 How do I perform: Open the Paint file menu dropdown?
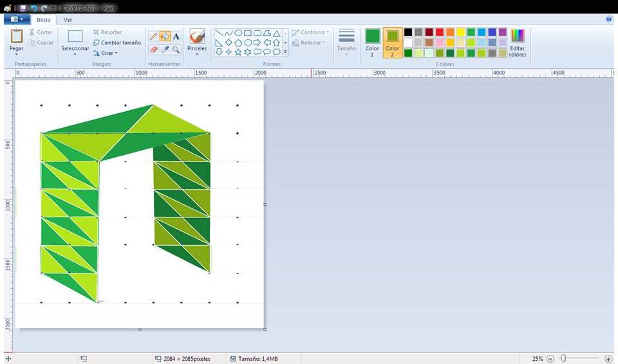pos(17,19)
